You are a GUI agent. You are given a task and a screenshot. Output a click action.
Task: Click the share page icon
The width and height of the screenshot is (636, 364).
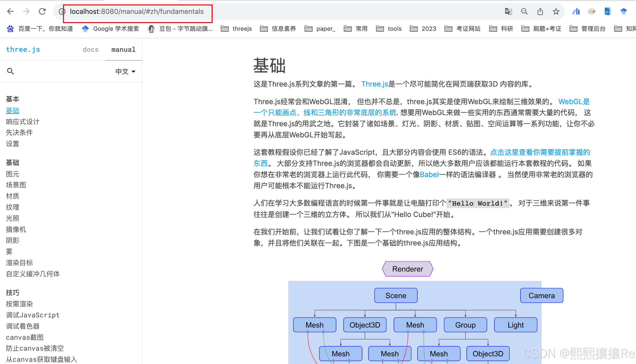click(540, 11)
